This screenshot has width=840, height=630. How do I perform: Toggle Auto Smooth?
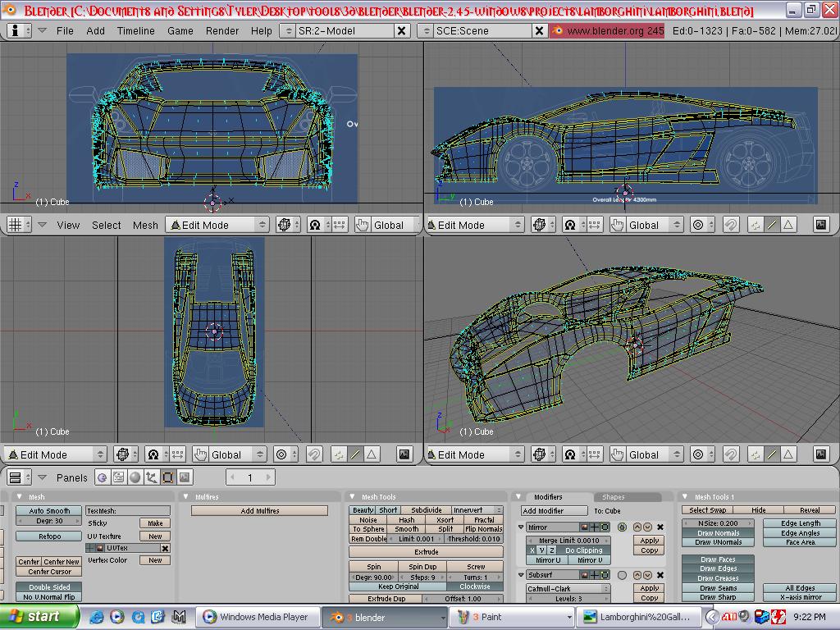point(49,510)
